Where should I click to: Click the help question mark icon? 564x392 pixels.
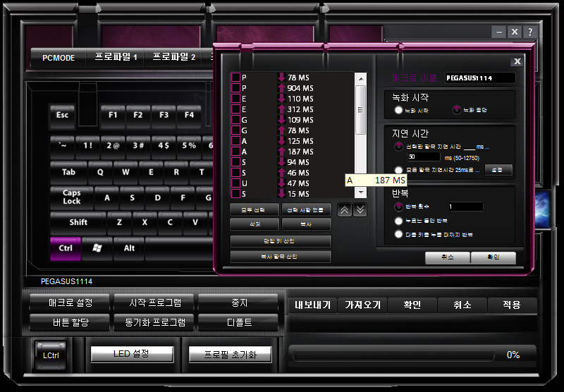pyautogui.click(x=530, y=32)
